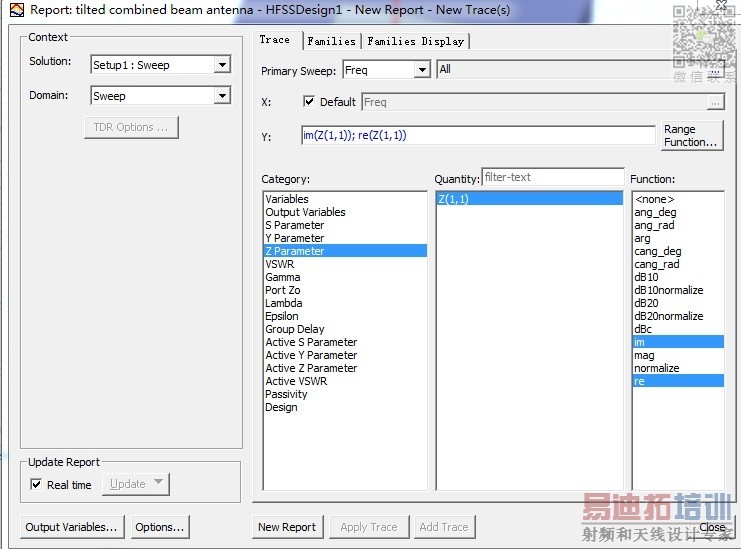Viewport: 741px width, 549px height.
Task: Select cang_rad function
Action: pos(678,264)
